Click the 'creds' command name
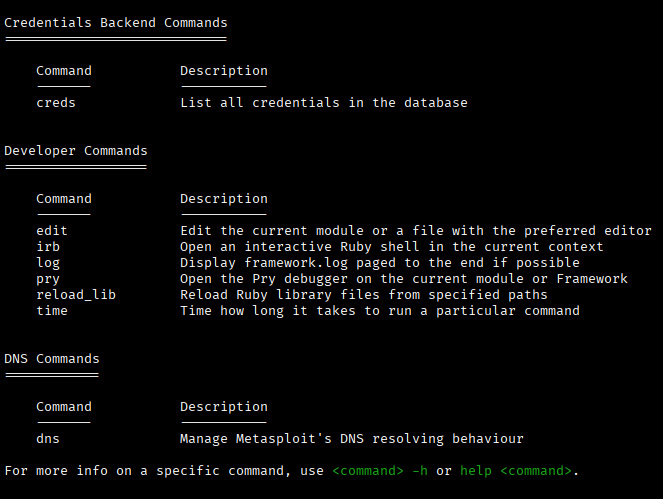The width and height of the screenshot is (663, 499). [x=56, y=103]
